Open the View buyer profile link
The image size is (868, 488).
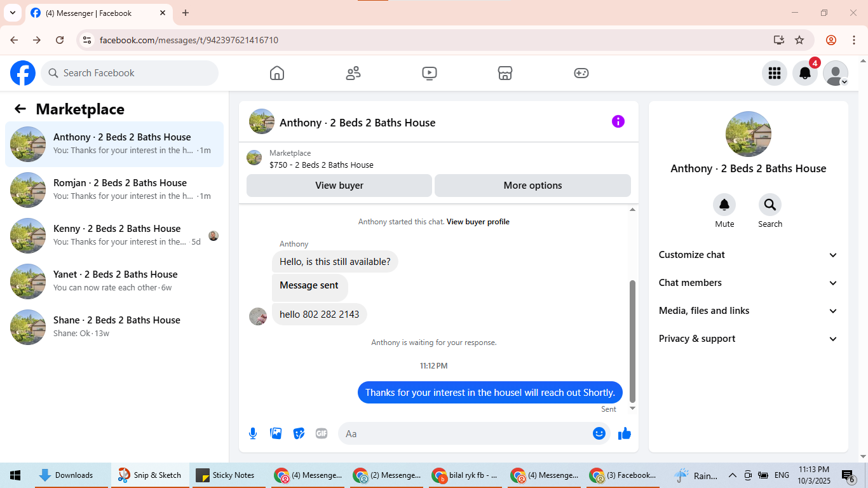click(478, 222)
